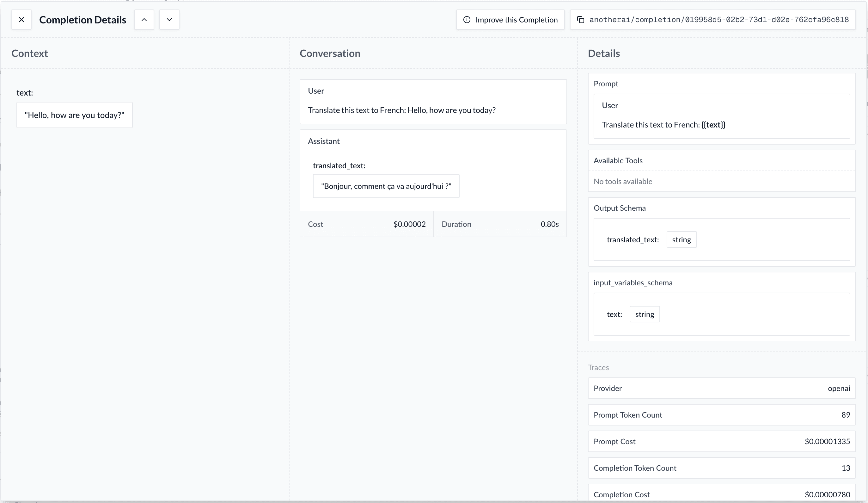Click the Cost value $0.00002
The image size is (868, 503).
click(409, 224)
